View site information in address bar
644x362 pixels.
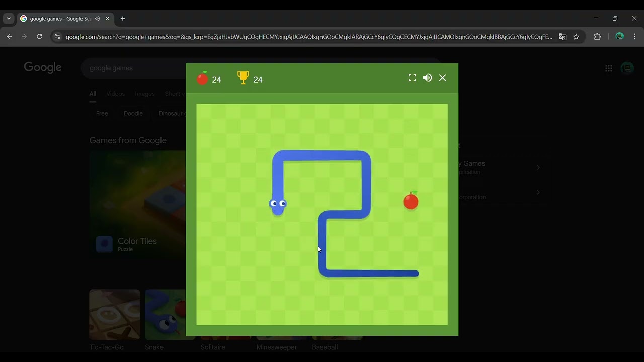(57, 37)
